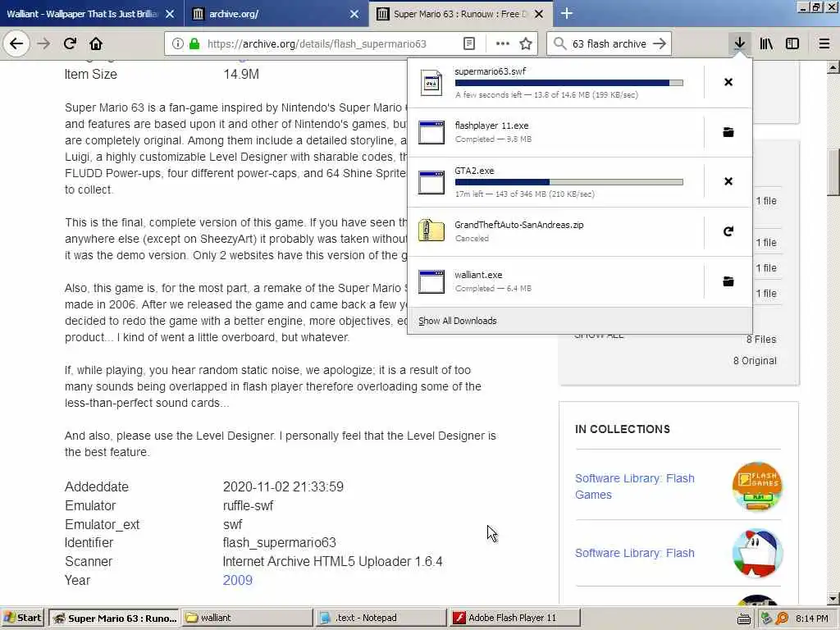Screen dimensions: 840x630
Task: Open the Firefox hamburger menu
Action: pyautogui.click(x=824, y=43)
